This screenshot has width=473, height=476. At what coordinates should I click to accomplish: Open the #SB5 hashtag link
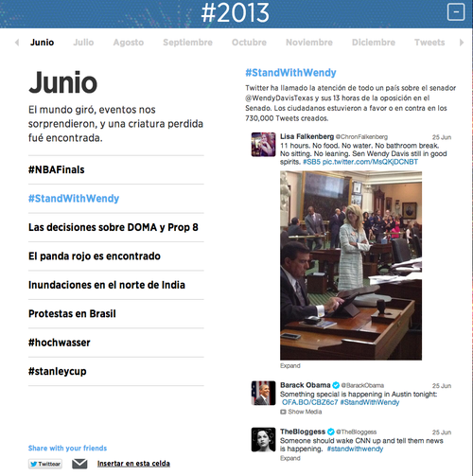pos(311,162)
